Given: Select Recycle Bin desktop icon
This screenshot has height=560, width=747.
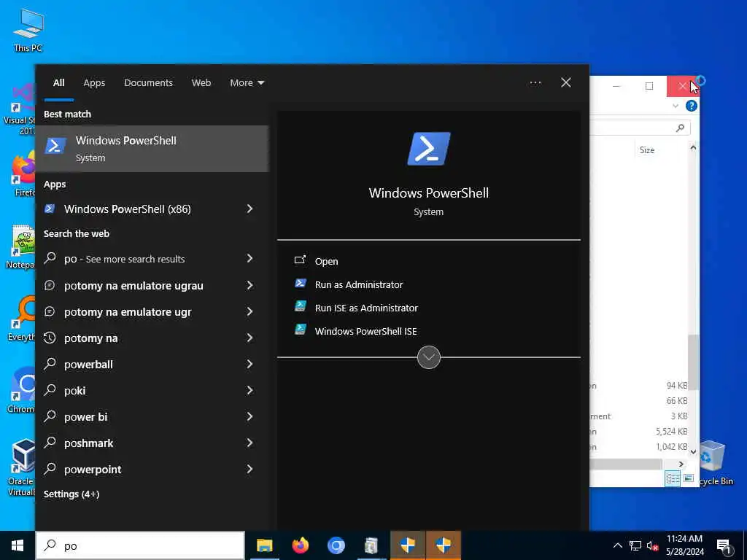Looking at the screenshot, I should pos(713,462).
